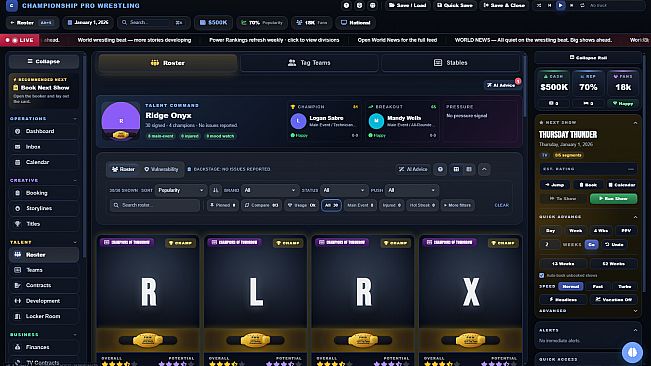
Task: Open the Locker Room page
Action: (x=44, y=316)
